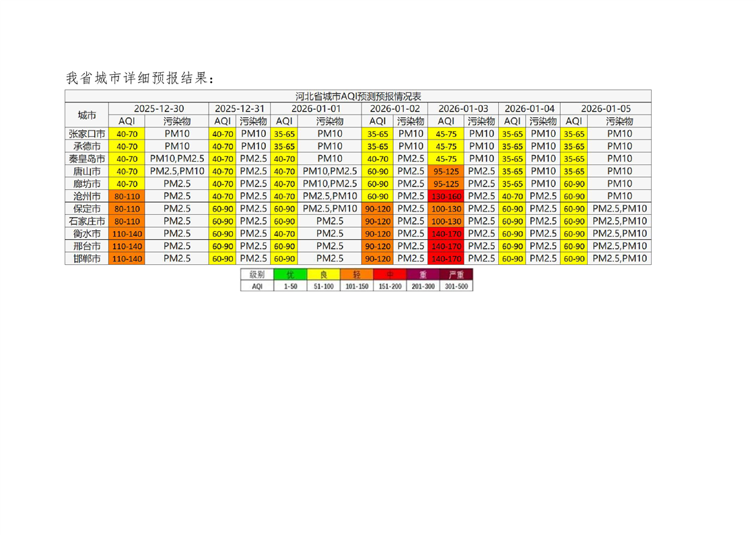Click the 2026-01-05 date header
Screen dimensions: 756x535
pyautogui.click(x=605, y=108)
